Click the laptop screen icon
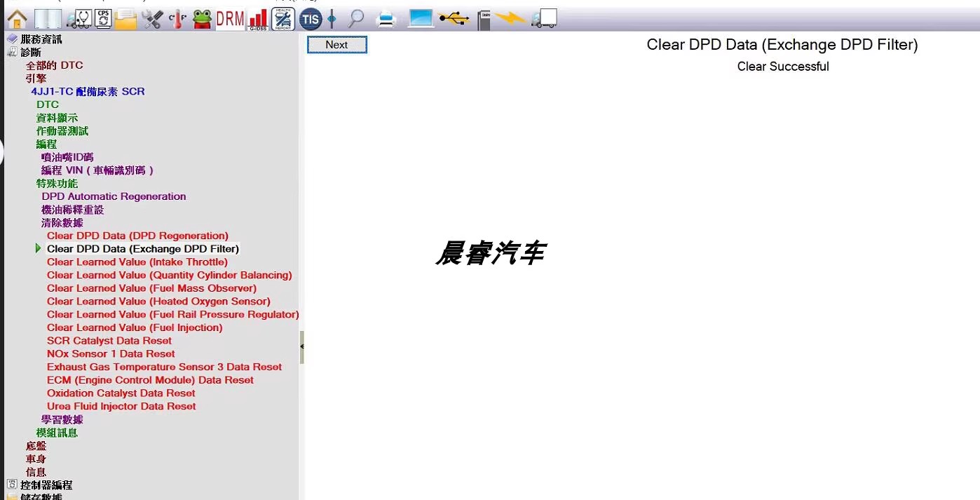The image size is (980, 500). pos(421,19)
